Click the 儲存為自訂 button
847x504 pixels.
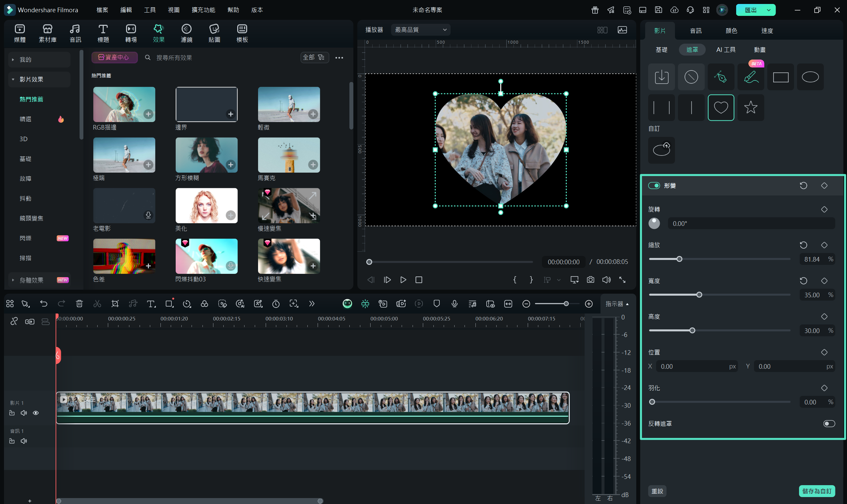point(817,491)
